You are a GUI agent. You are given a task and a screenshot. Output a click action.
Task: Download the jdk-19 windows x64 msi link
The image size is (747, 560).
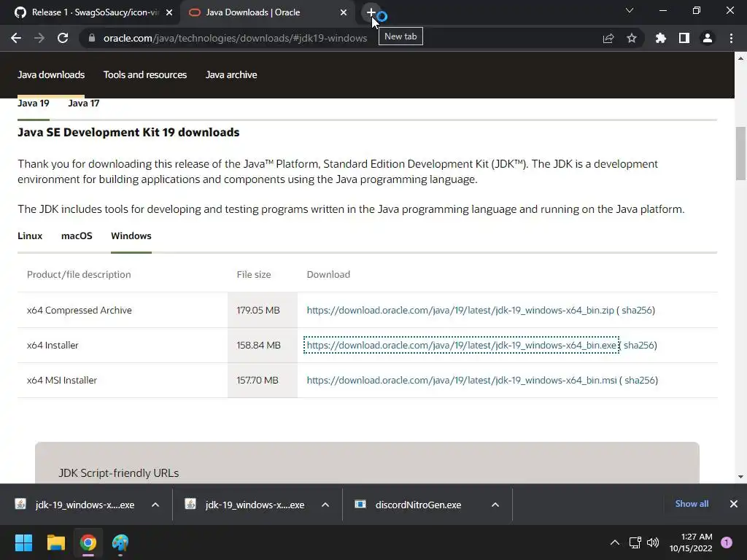point(462,380)
